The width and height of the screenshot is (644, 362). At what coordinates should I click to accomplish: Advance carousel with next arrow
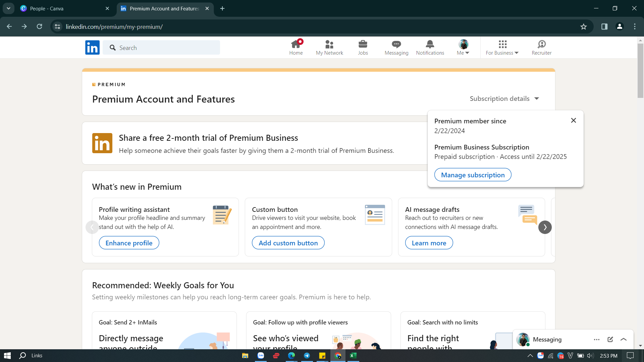coord(545,227)
